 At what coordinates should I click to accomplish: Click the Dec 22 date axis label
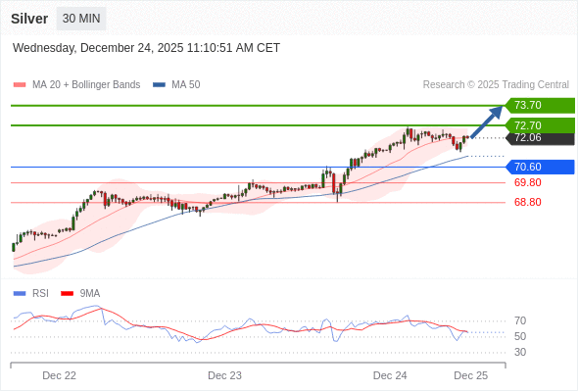point(60,375)
